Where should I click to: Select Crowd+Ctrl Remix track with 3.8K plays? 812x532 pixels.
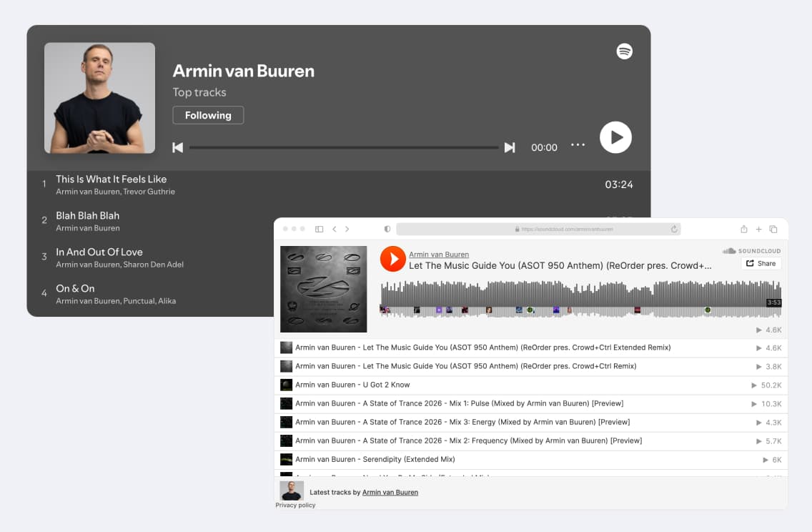point(531,366)
